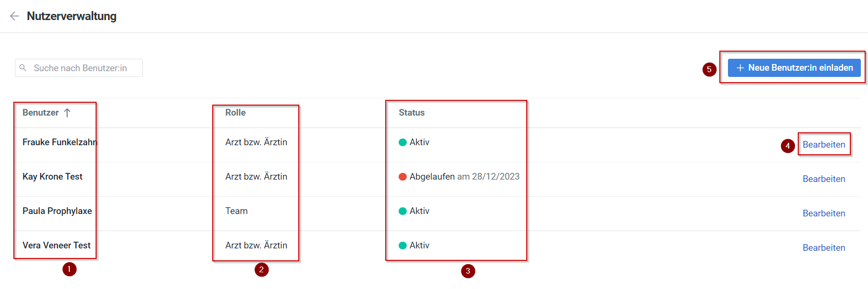Click the sort arrow next to Benutzer
Screen dimensions: 868x289
pyautogui.click(x=67, y=113)
